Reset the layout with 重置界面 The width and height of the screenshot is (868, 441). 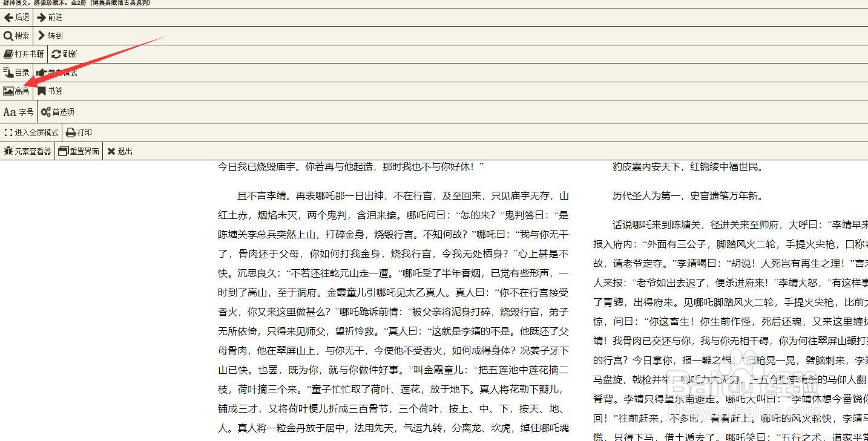[x=79, y=151]
